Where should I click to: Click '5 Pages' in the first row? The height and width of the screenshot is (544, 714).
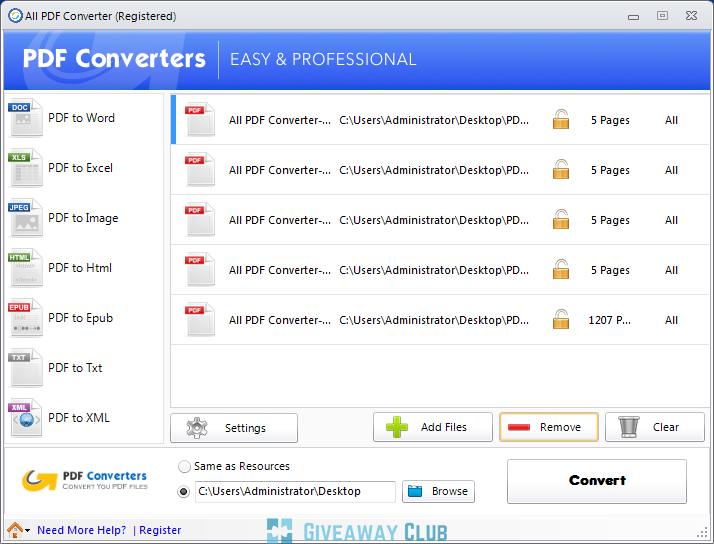(x=610, y=120)
